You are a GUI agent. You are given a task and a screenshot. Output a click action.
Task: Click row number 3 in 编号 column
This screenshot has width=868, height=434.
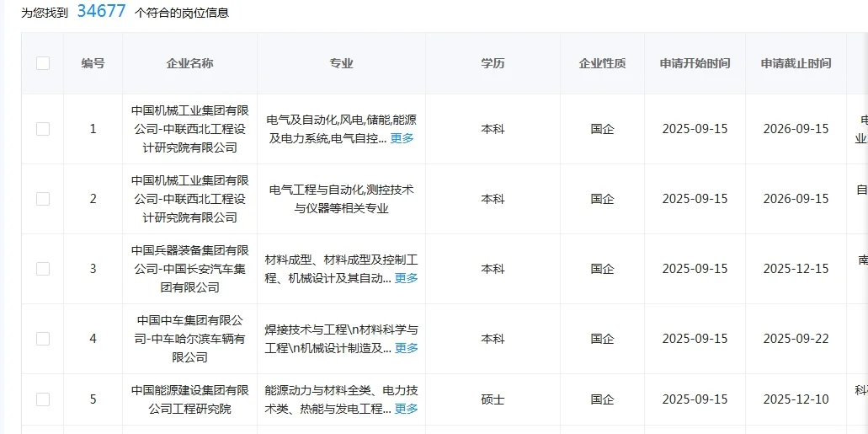tap(93, 268)
